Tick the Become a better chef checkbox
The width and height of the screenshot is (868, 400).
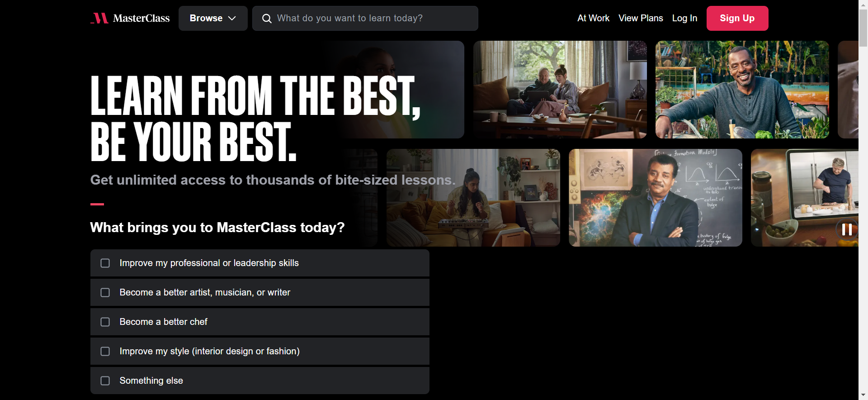click(105, 322)
